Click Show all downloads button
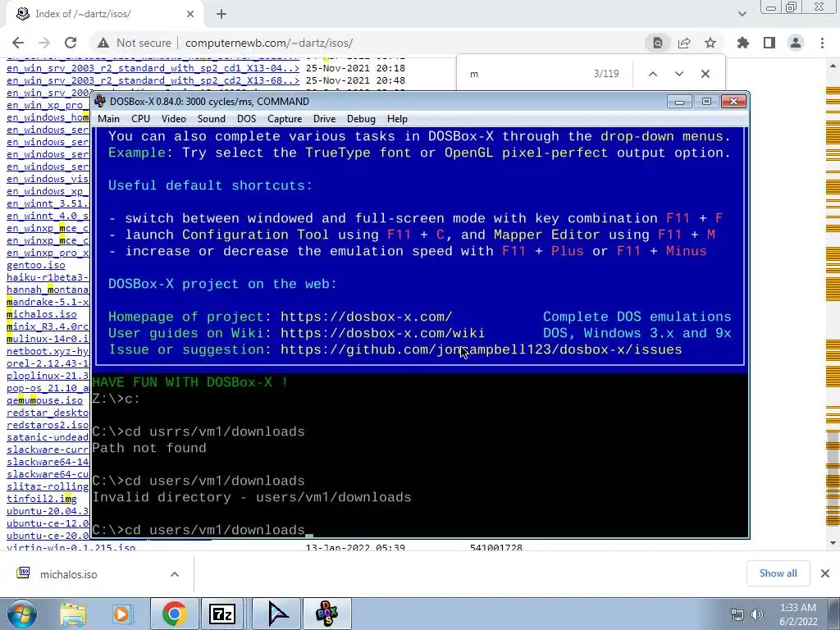Screen dimensions: 840x630 [778, 573]
